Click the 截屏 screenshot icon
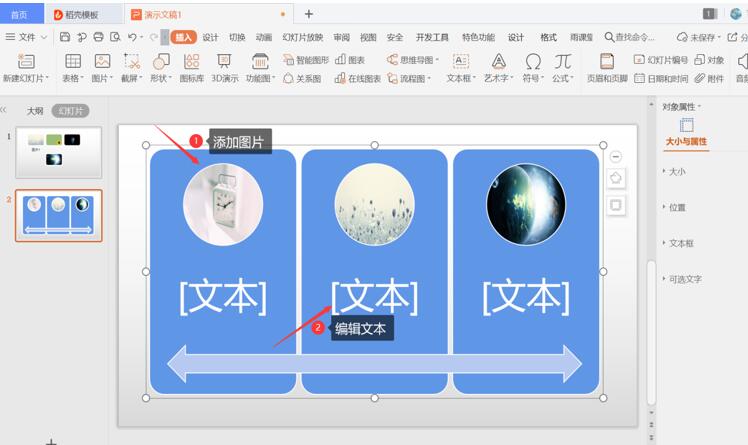Viewport: 748px width, 445px height. click(131, 61)
